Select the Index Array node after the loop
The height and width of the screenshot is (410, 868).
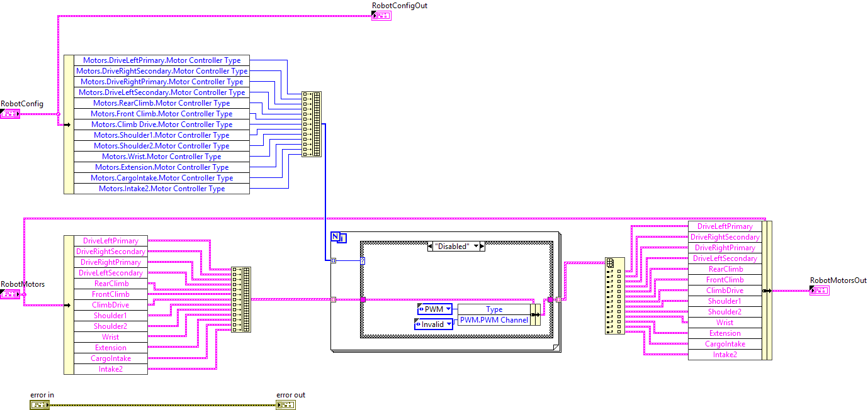tap(614, 296)
